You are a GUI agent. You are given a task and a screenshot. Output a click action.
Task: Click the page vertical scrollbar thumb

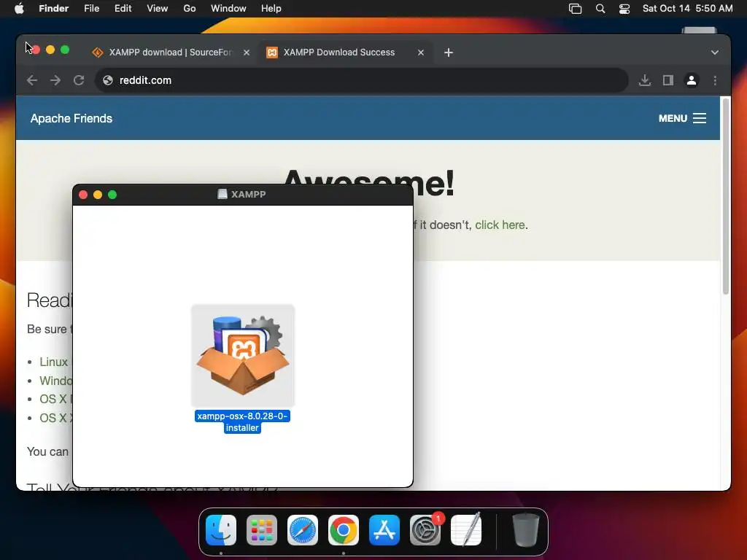(x=726, y=196)
